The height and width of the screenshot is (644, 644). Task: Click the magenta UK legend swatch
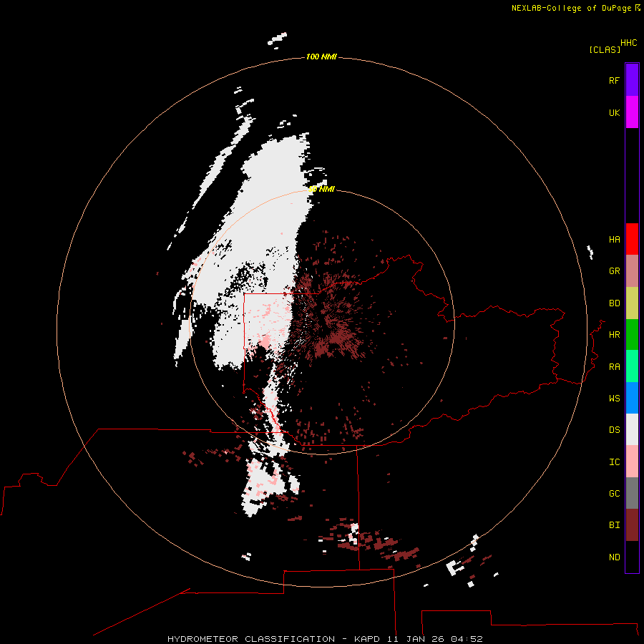point(632,112)
